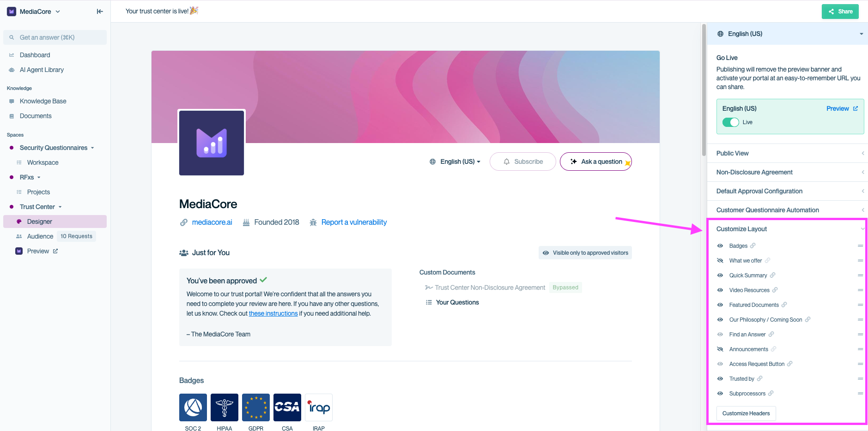Expand the Public View section
Screen dimensions: 868x431
(788, 153)
